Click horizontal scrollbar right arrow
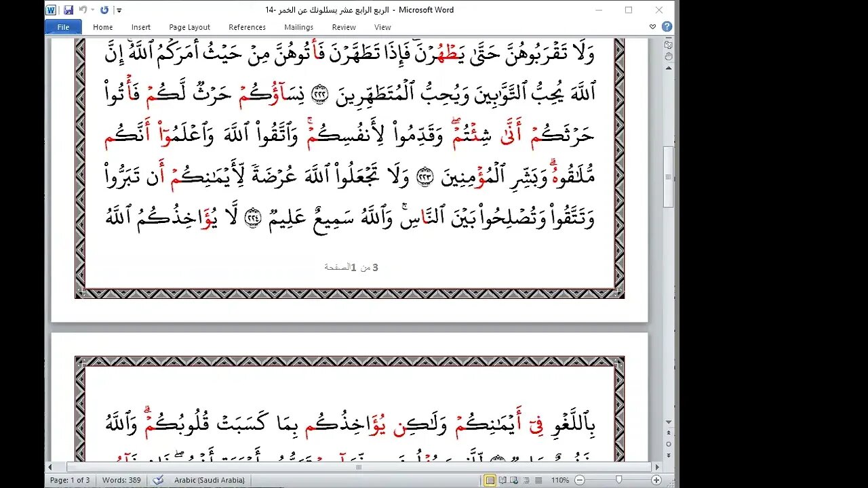The width and height of the screenshot is (868, 488). coord(656,467)
